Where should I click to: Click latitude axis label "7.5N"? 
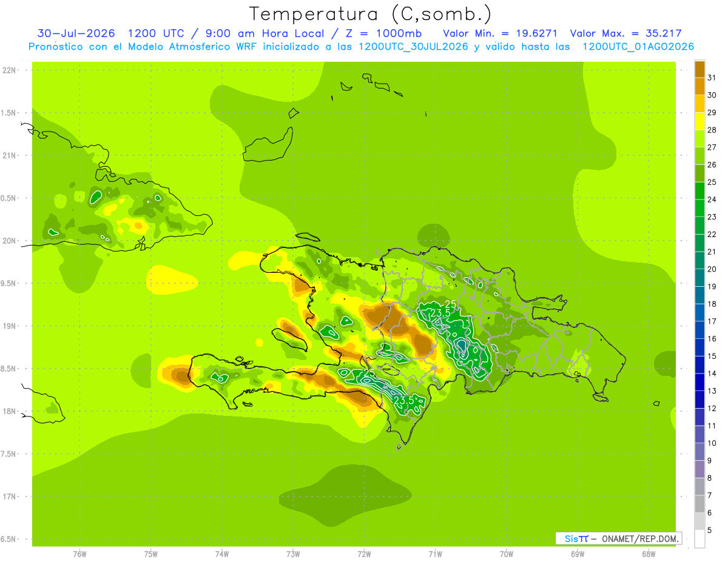[9, 454]
